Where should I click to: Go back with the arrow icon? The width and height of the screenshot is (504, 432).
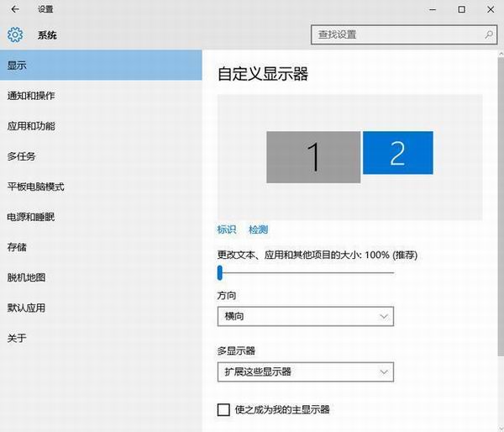point(15,9)
